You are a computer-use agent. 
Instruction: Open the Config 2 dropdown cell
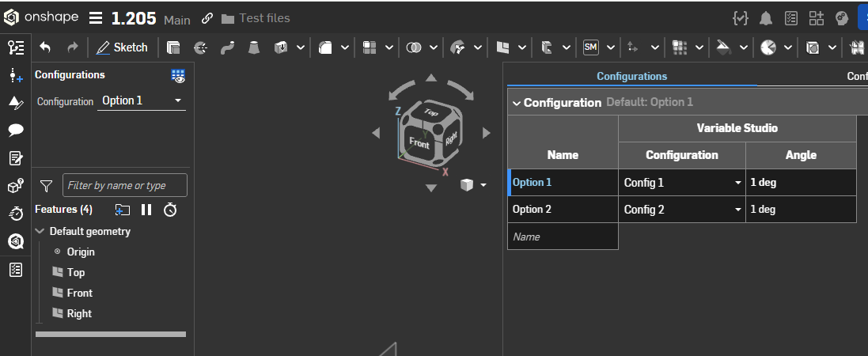pyautogui.click(x=682, y=210)
